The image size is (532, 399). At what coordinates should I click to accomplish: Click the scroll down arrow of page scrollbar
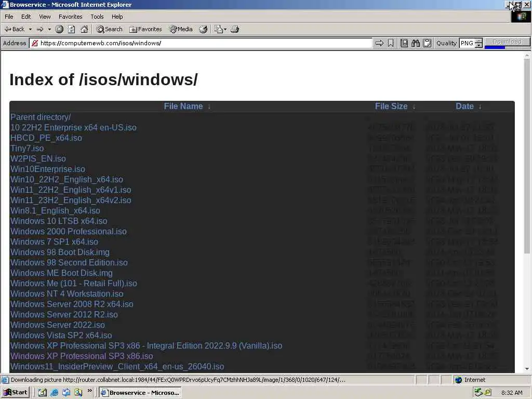527,369
